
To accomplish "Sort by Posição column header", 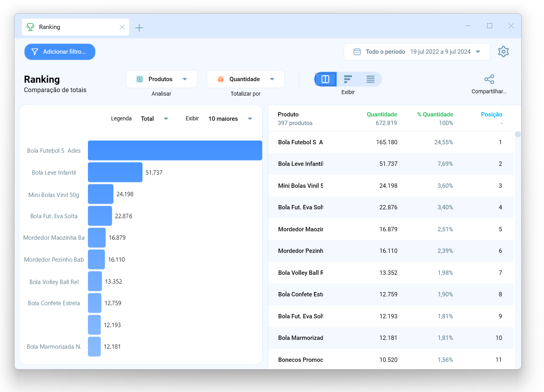I will (491, 114).
